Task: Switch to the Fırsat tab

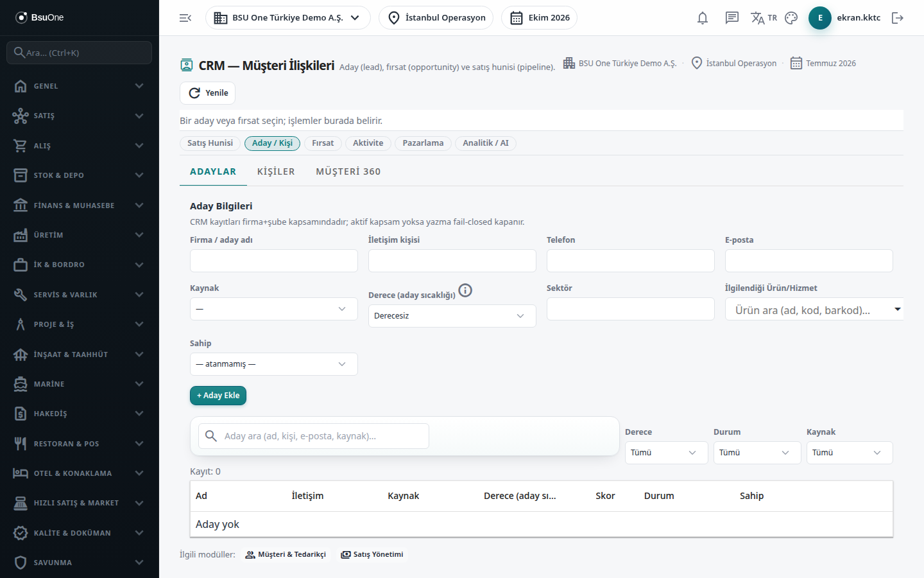Action: coord(323,143)
